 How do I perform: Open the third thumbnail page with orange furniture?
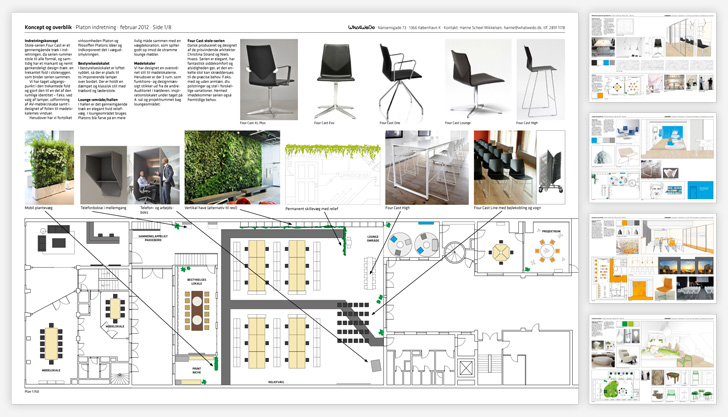pyautogui.click(x=652, y=258)
